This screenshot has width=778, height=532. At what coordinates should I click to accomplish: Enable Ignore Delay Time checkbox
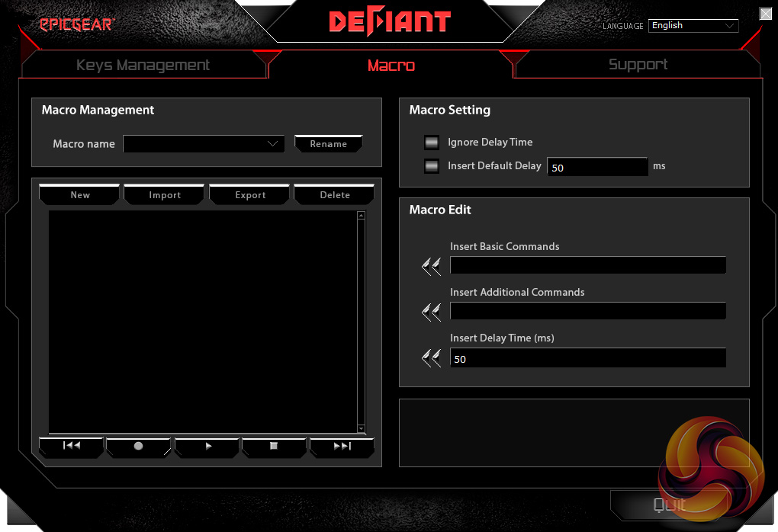tap(432, 143)
